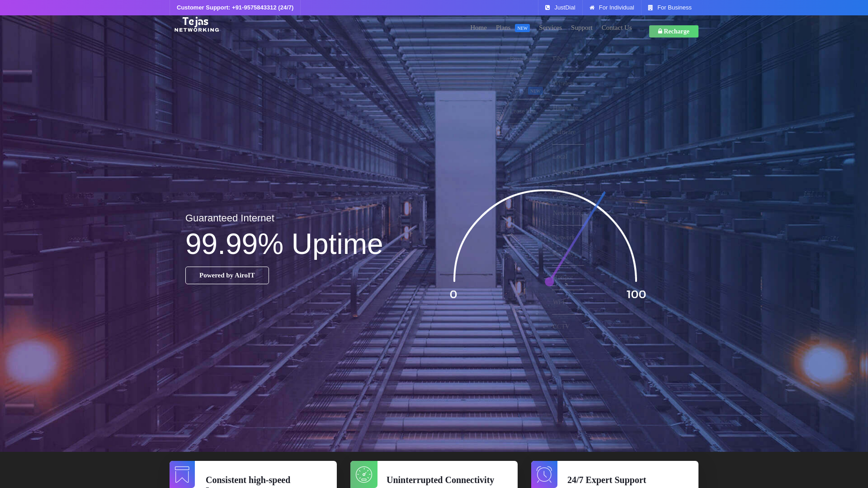The height and width of the screenshot is (488, 868).
Task: Choose Corporate Networking in Services submenu
Action: pyautogui.click(x=568, y=205)
